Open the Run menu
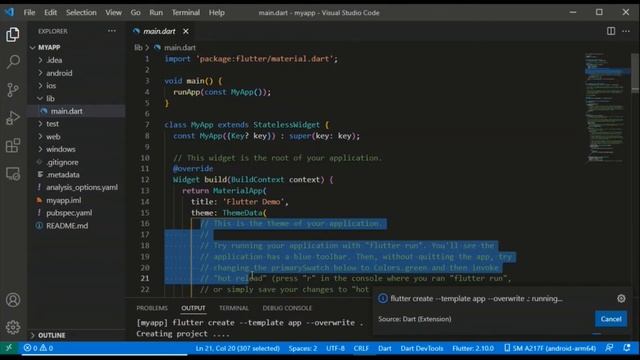 [x=156, y=13]
